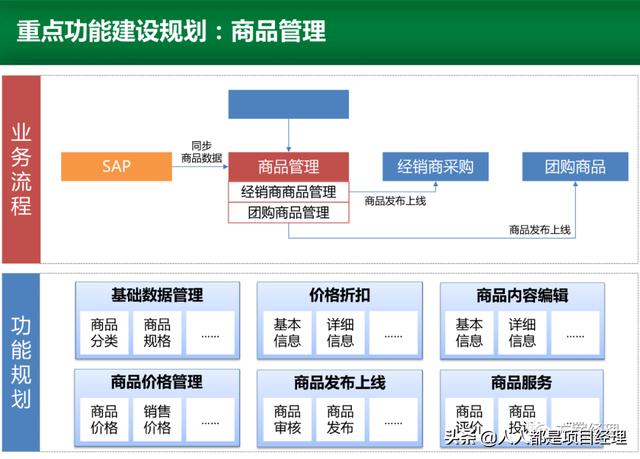The width and height of the screenshot is (640, 459).
Task: Click the 基础数据管理 group header
Action: click(157, 296)
